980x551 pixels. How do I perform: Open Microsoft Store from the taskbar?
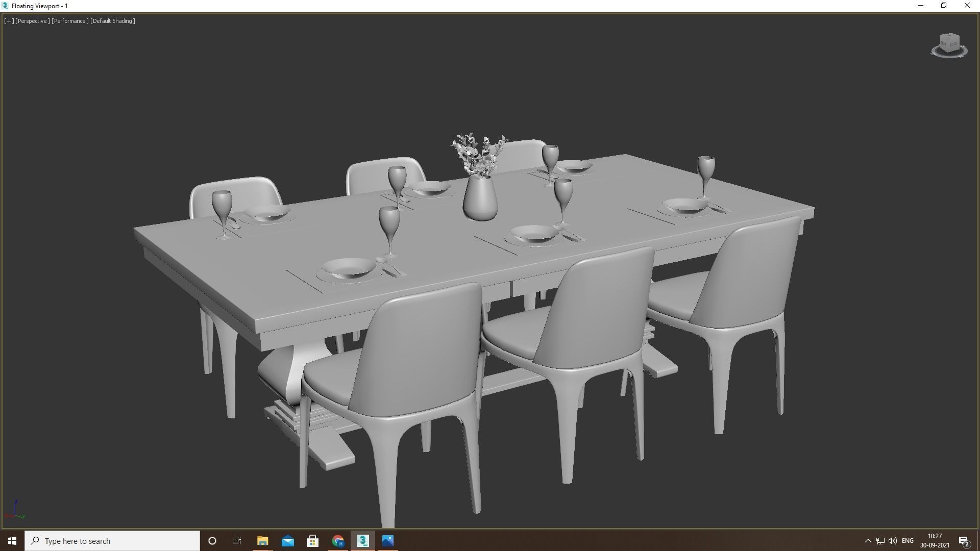pyautogui.click(x=312, y=541)
